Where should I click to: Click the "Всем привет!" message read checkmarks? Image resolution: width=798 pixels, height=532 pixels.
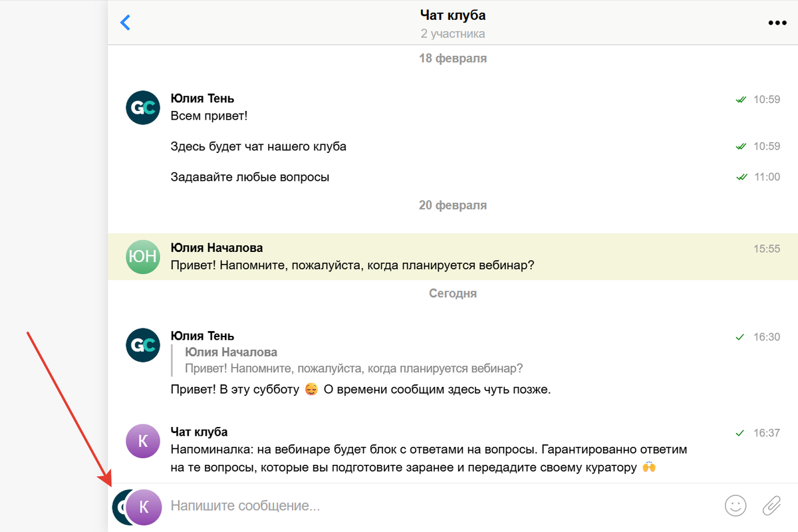(x=741, y=100)
